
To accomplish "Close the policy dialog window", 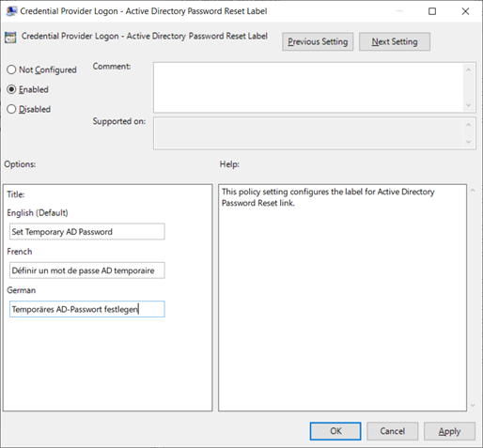I will click(465, 11).
